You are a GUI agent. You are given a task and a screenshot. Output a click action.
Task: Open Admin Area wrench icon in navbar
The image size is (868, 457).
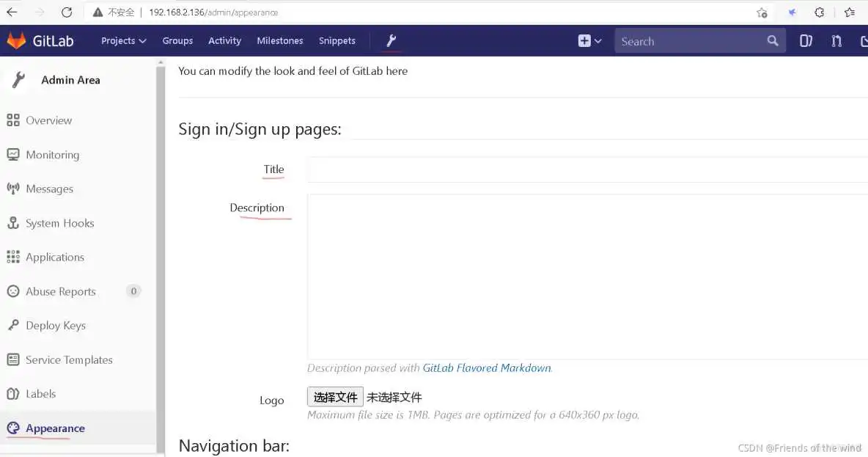[x=391, y=41]
